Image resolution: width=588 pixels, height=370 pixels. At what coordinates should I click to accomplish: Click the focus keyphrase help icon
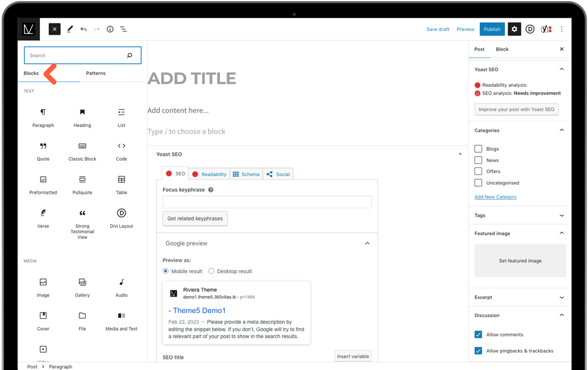click(211, 190)
